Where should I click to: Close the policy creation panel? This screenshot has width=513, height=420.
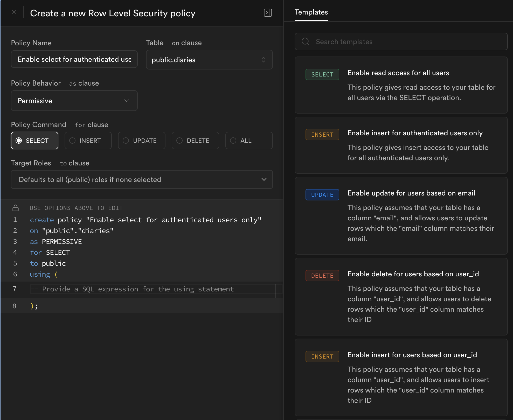point(14,12)
